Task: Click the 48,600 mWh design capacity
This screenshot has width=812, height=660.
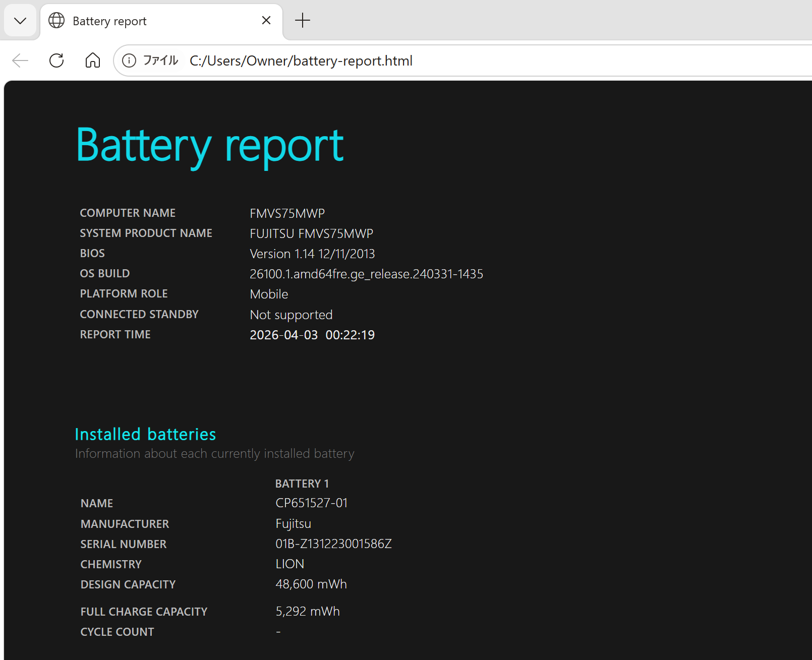Action: (311, 584)
